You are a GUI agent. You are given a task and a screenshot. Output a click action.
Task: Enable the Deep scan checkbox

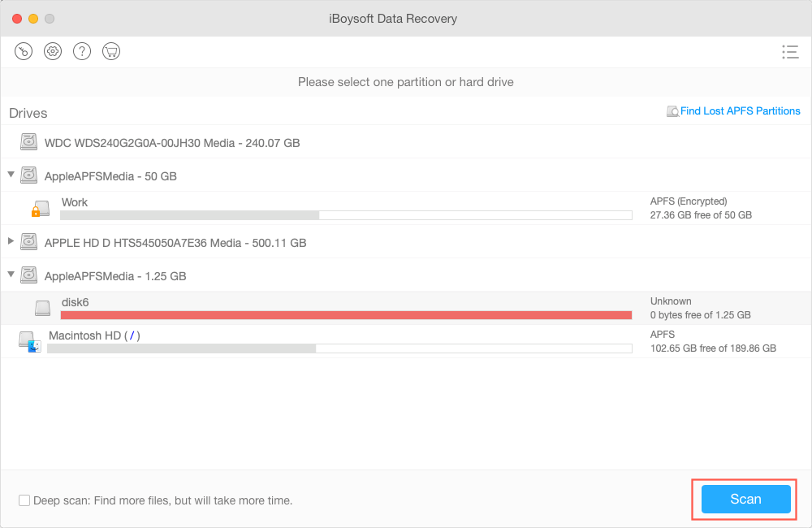pyautogui.click(x=24, y=500)
